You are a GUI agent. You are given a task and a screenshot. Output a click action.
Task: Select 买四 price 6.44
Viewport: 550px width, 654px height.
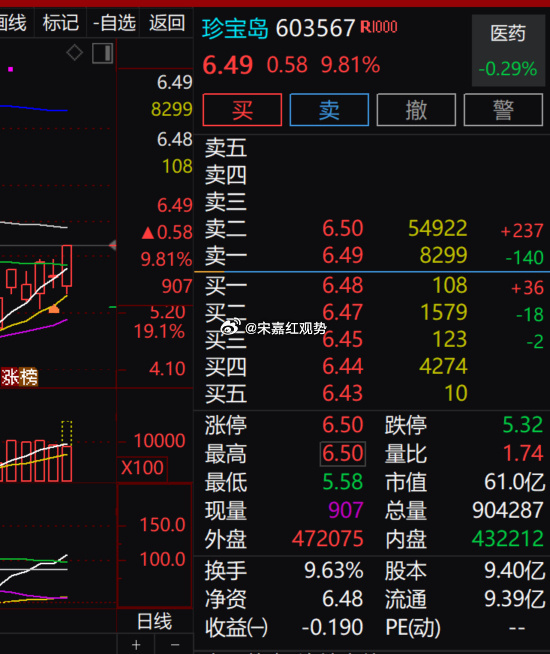click(343, 366)
